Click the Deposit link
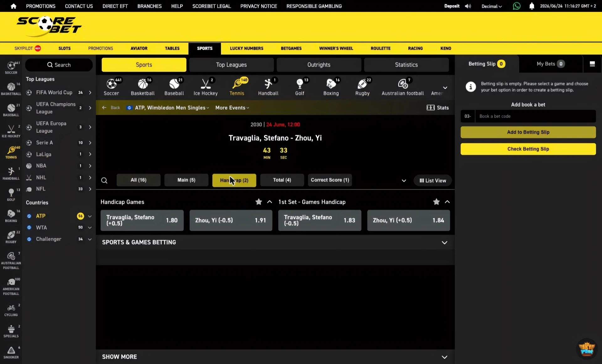 click(452, 6)
